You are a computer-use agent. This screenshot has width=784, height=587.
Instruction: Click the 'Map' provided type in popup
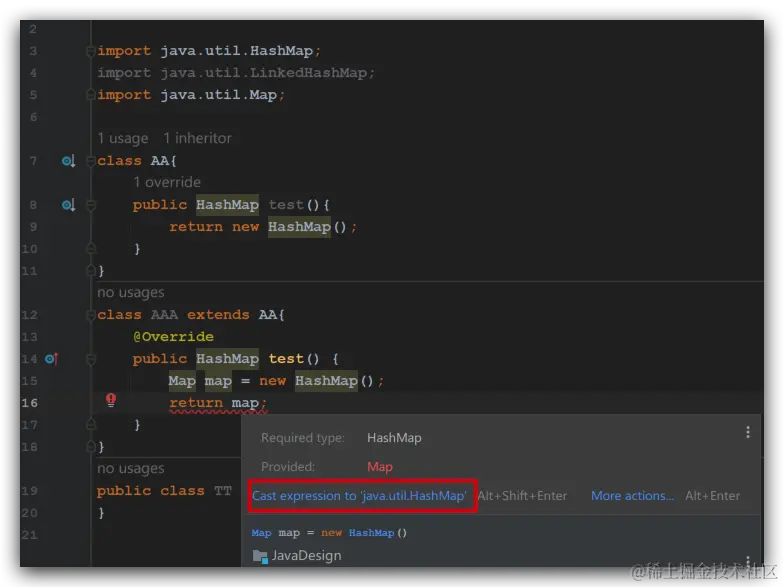[x=380, y=467]
